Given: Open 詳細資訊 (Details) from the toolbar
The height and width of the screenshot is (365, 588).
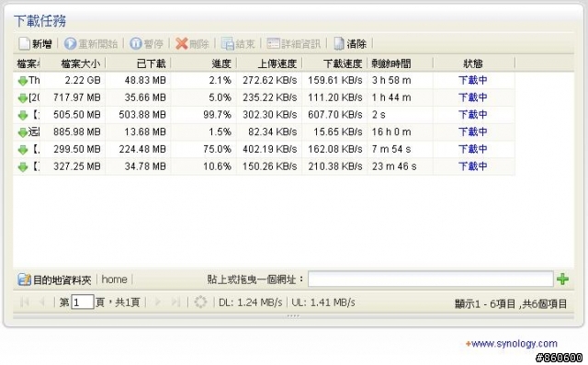Looking at the screenshot, I should [x=294, y=44].
